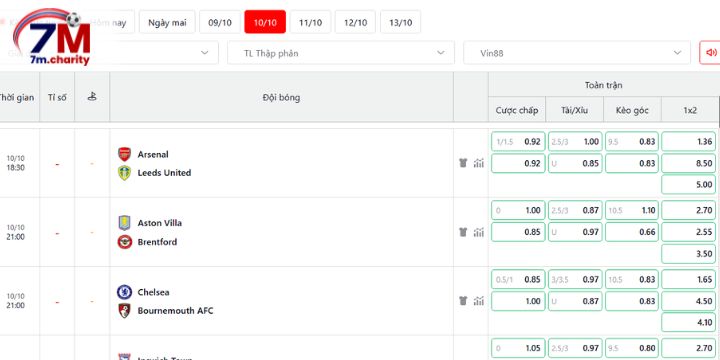
Task: Click the 1x2 column header
Action: tap(690, 110)
